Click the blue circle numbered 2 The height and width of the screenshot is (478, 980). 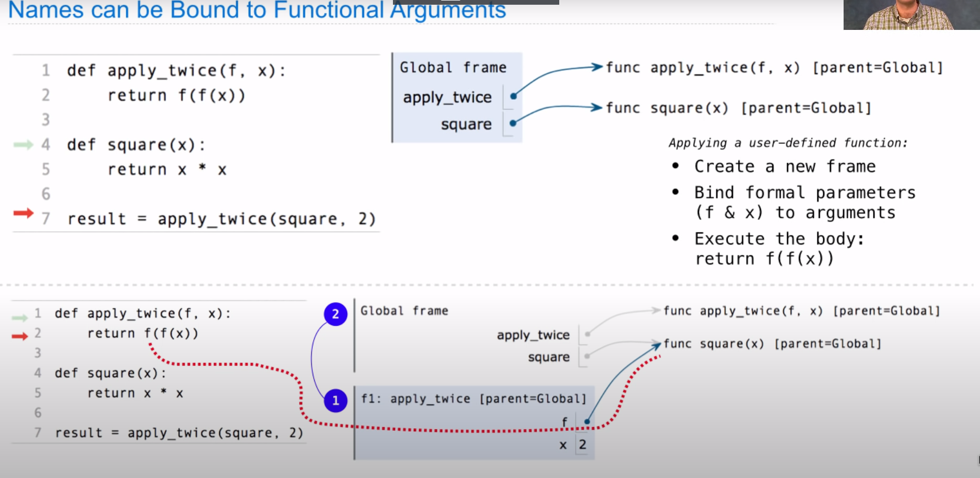click(335, 314)
